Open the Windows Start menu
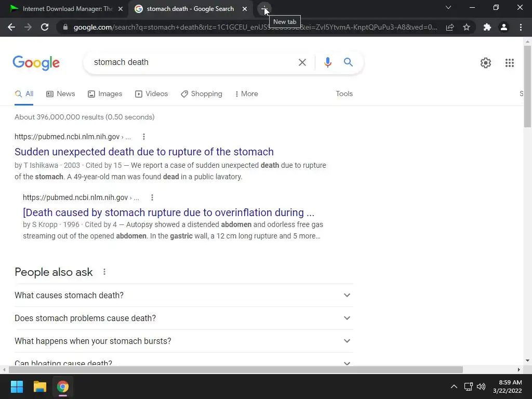This screenshot has height=399, width=532. (x=17, y=387)
